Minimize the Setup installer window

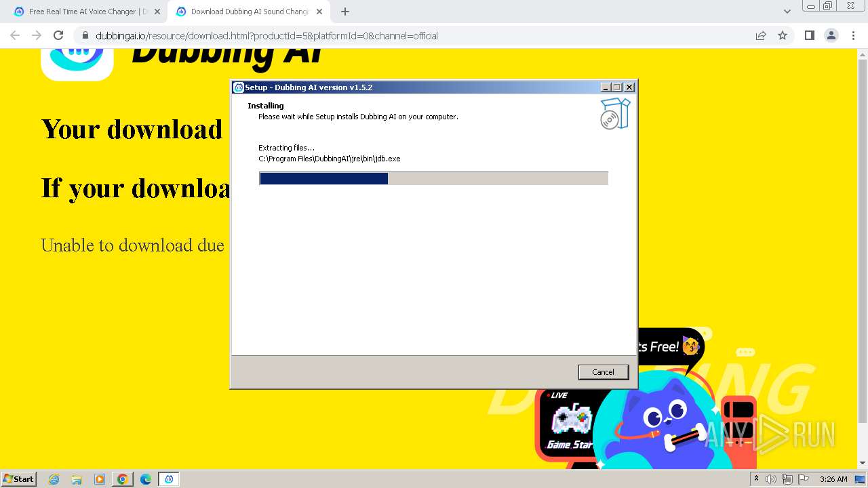coord(606,87)
